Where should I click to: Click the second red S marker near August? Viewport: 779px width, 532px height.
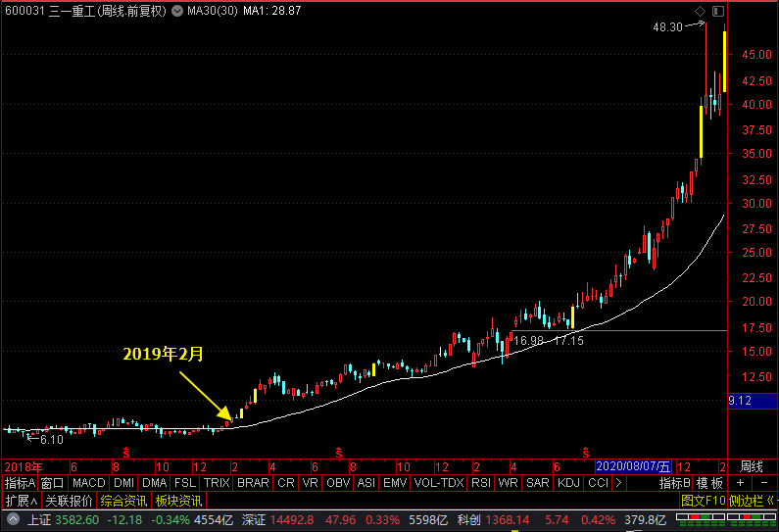pyautogui.click(x=339, y=453)
